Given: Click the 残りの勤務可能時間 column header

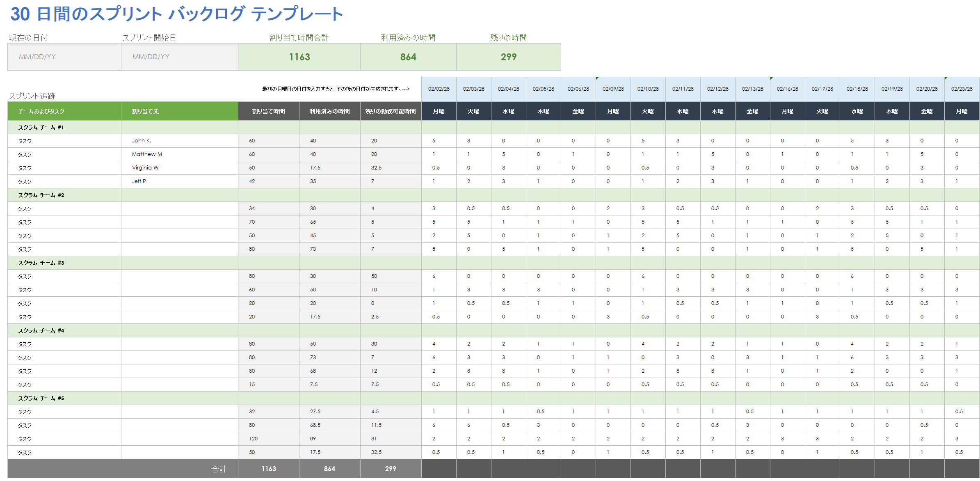Looking at the screenshot, I should [391, 111].
